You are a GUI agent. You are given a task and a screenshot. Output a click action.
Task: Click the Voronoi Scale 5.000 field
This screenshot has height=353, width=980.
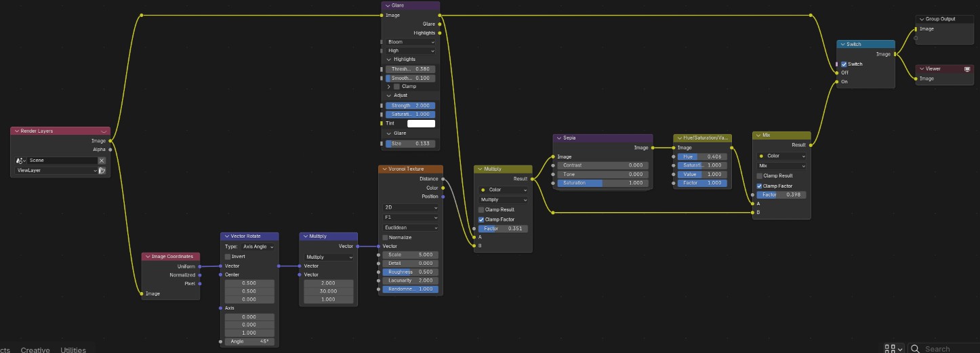pyautogui.click(x=411, y=255)
